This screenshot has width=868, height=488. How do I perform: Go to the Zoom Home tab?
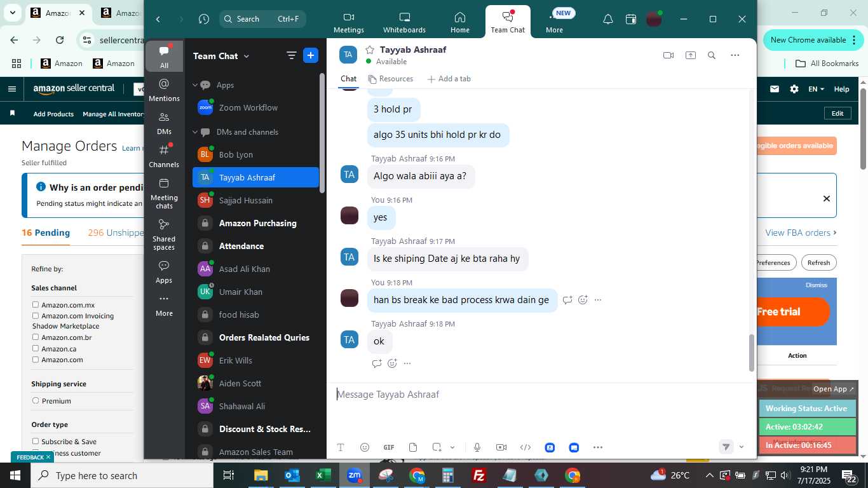pyautogui.click(x=460, y=22)
